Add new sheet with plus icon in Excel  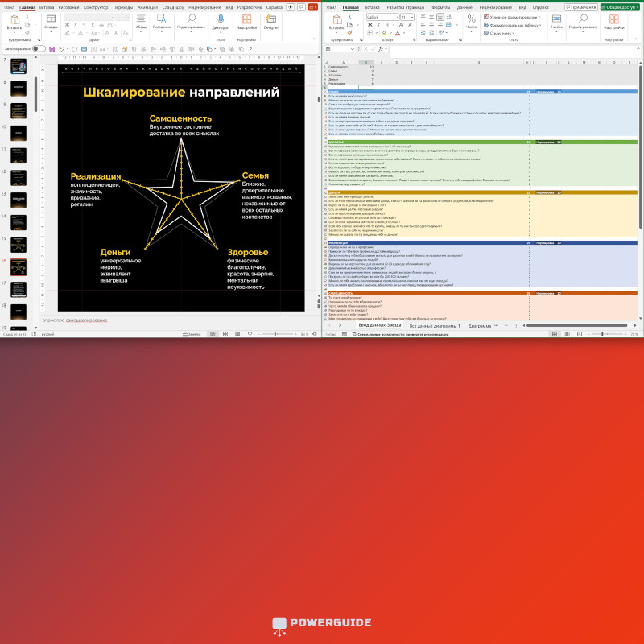pyautogui.click(x=506, y=325)
